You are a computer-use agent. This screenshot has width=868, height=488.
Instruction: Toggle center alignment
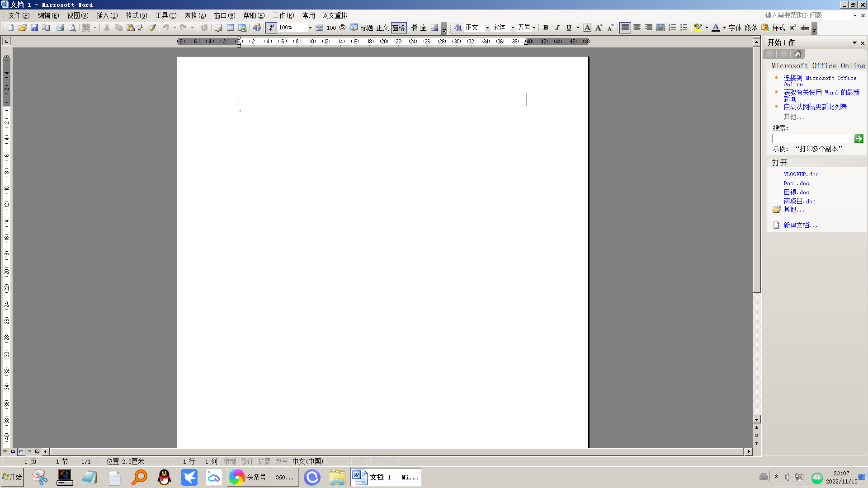pyautogui.click(x=637, y=28)
